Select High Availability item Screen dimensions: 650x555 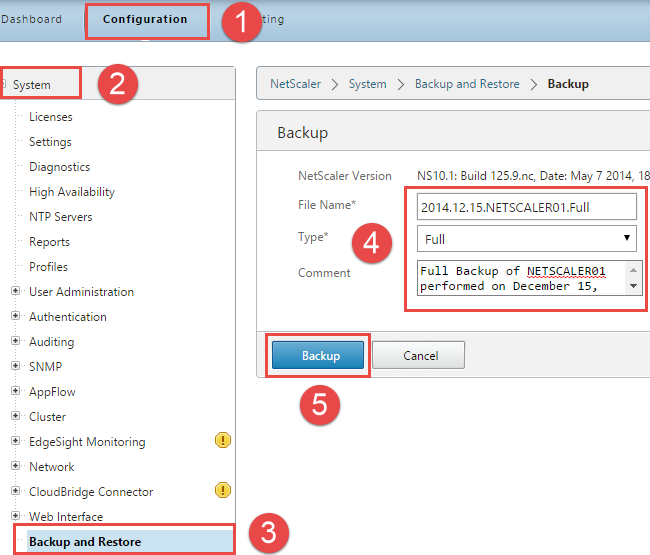tap(72, 192)
